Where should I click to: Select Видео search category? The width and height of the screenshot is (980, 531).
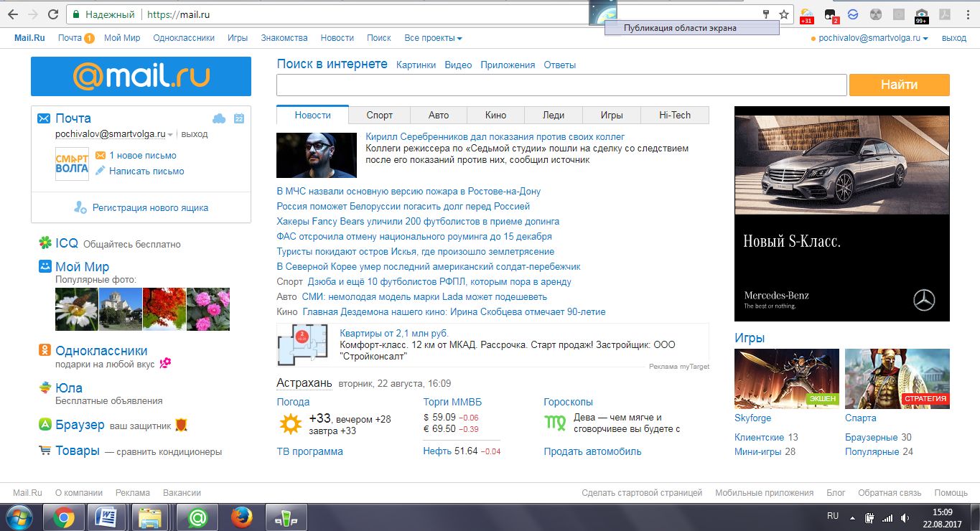point(458,65)
